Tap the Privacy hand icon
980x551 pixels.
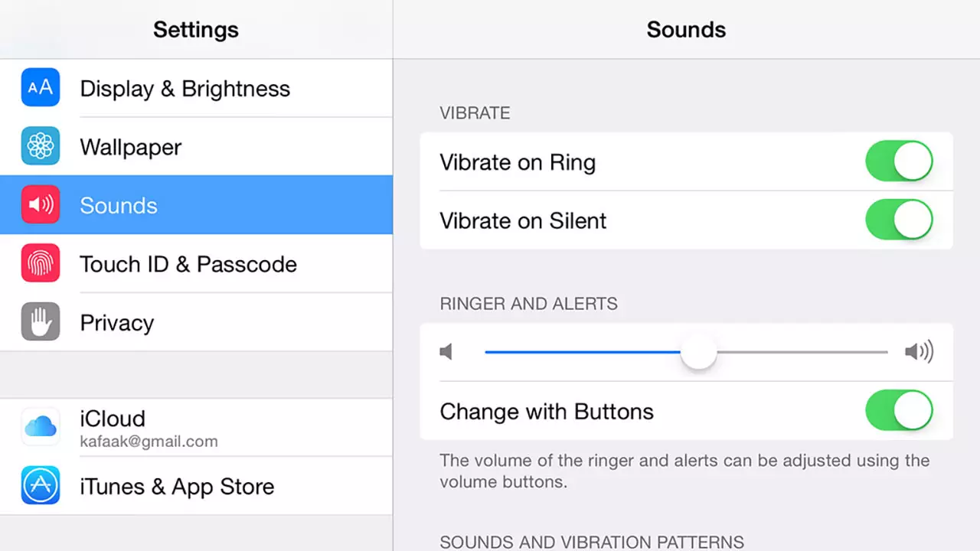(41, 321)
